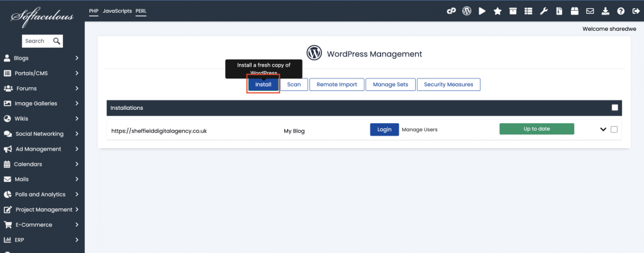Click the Softaculous logo
The height and width of the screenshot is (253, 644).
click(42, 17)
